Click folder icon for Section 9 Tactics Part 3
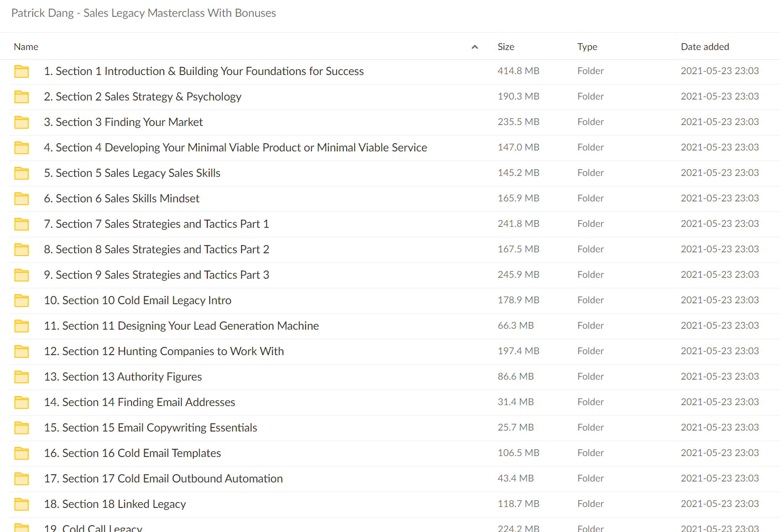The image size is (780, 532). coord(21,275)
